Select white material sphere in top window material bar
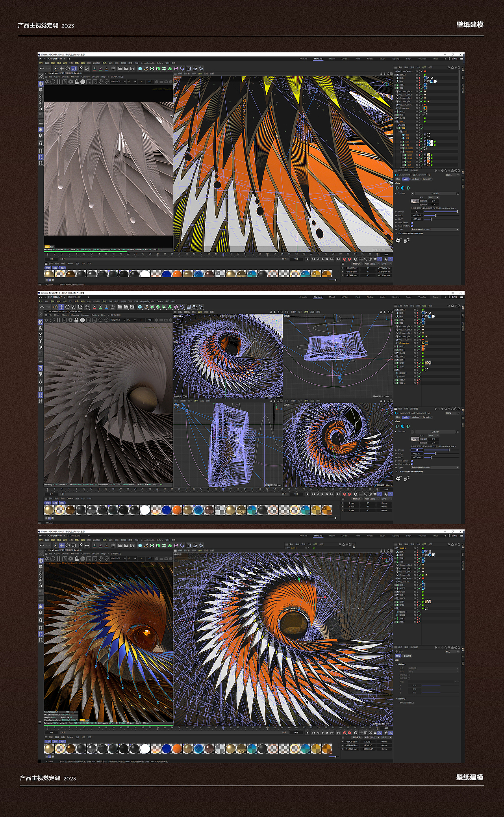The height and width of the screenshot is (817, 504). point(145,273)
